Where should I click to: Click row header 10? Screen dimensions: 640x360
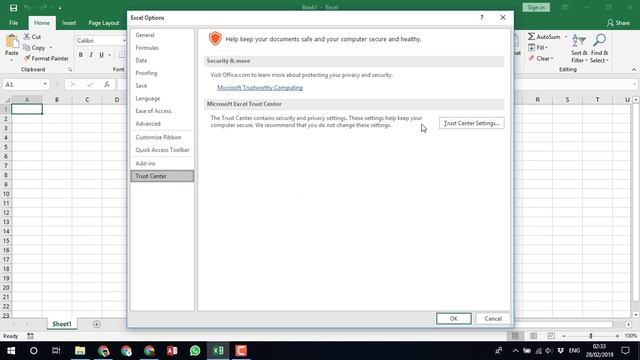(6, 193)
